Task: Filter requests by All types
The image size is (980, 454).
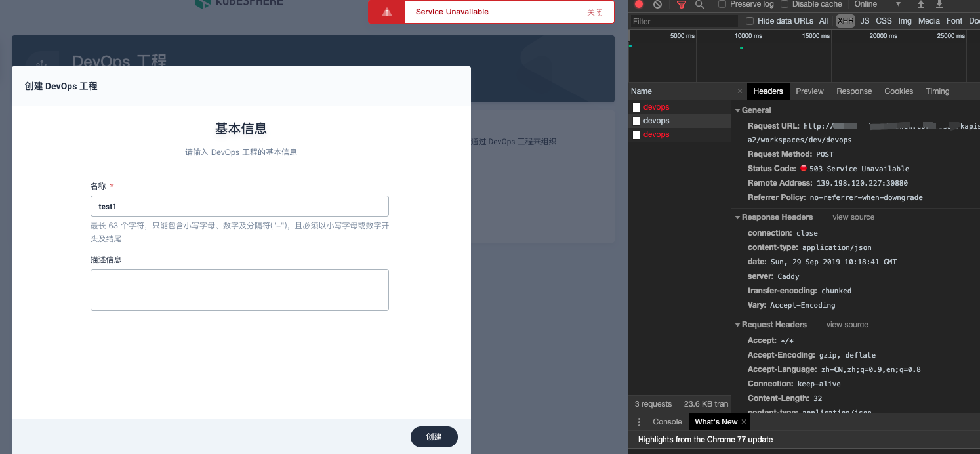Action: point(823,21)
